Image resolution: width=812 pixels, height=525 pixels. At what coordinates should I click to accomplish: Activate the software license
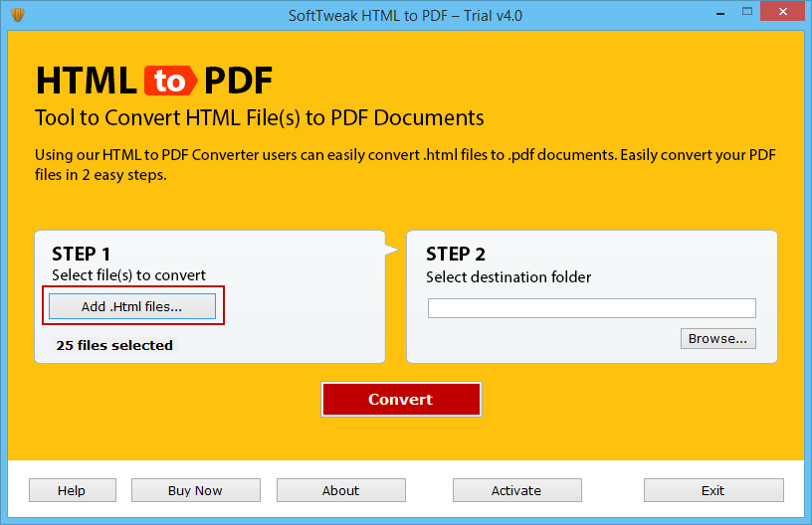coord(516,490)
